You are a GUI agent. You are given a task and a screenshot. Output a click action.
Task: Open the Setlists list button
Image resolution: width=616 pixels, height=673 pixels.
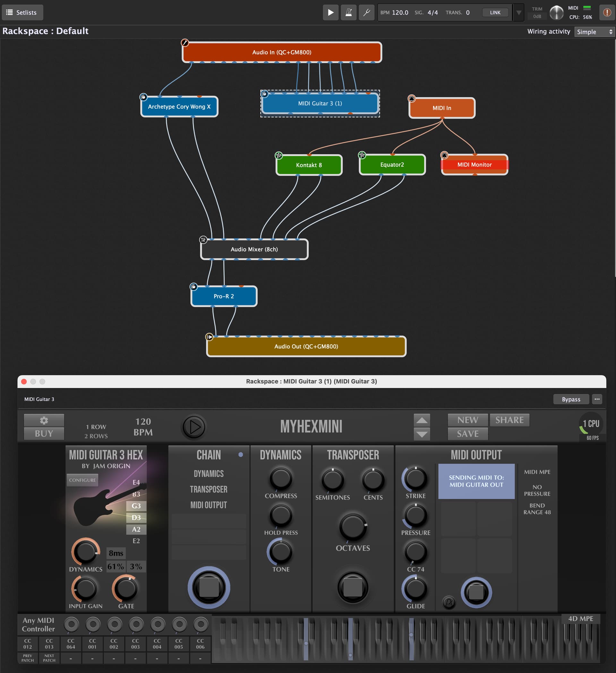(22, 13)
